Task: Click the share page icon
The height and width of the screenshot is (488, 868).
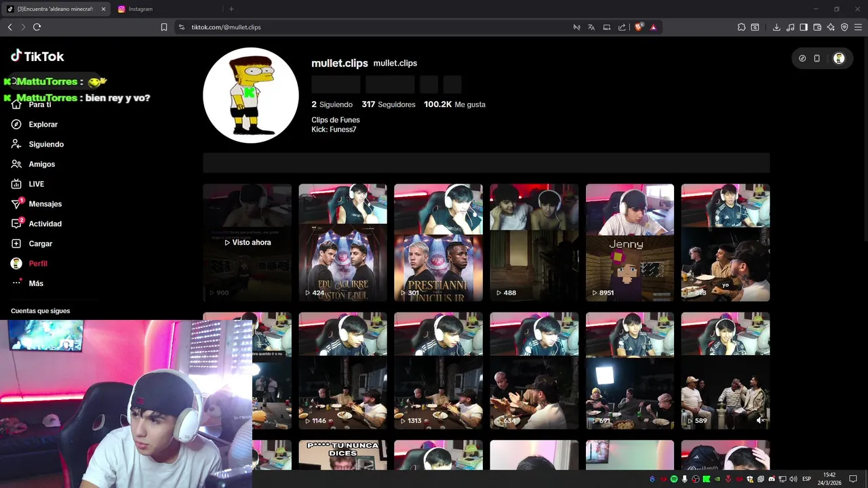Action: tap(622, 27)
